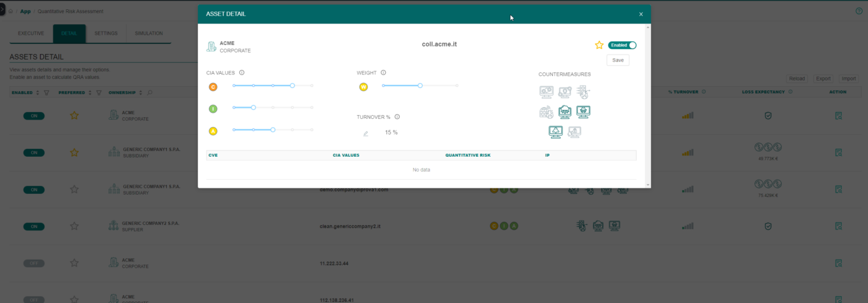Viewport: 868px width, 303px height.
Task: Click info icon in LOSS EXPECTANCY column header
Action: 790,92
